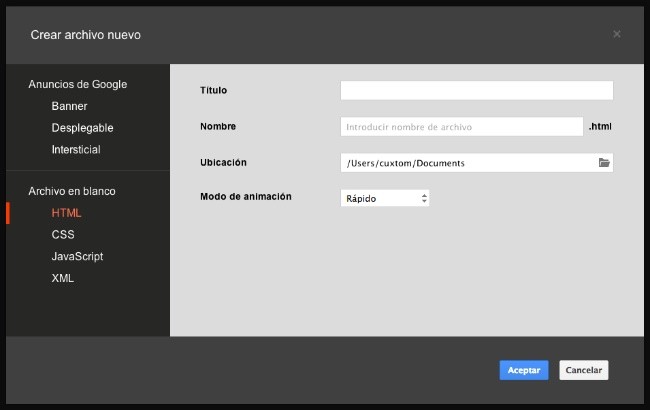
Task: Open the Modo de animación dropdown
Action: 385,198
